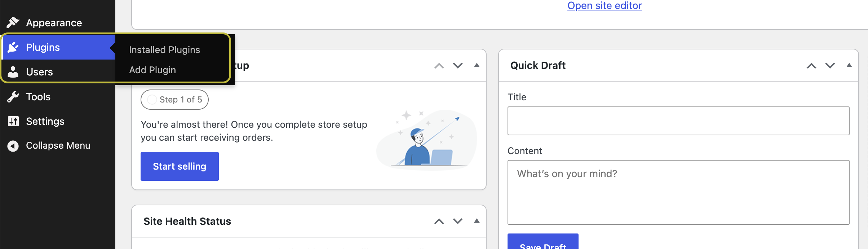Click Collapse Menu label
868x249 pixels.
[58, 145]
